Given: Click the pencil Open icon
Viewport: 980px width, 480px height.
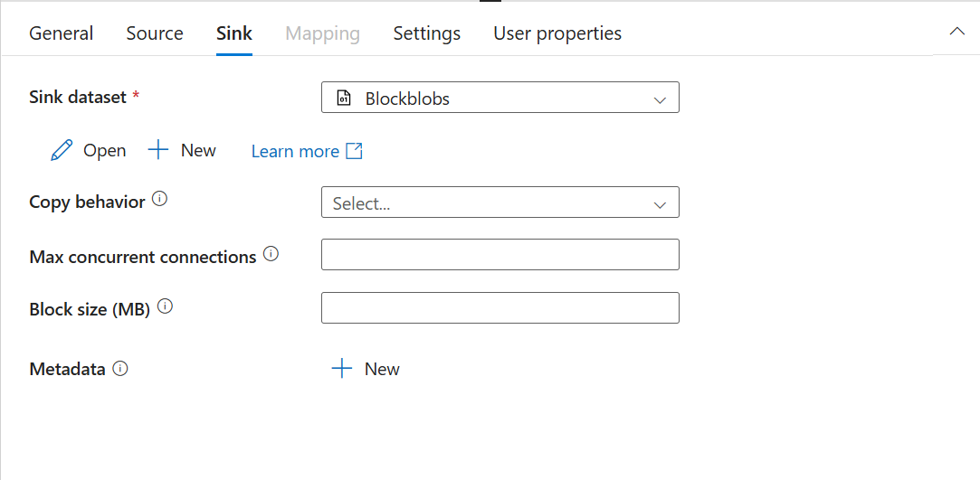Looking at the screenshot, I should 62,151.
